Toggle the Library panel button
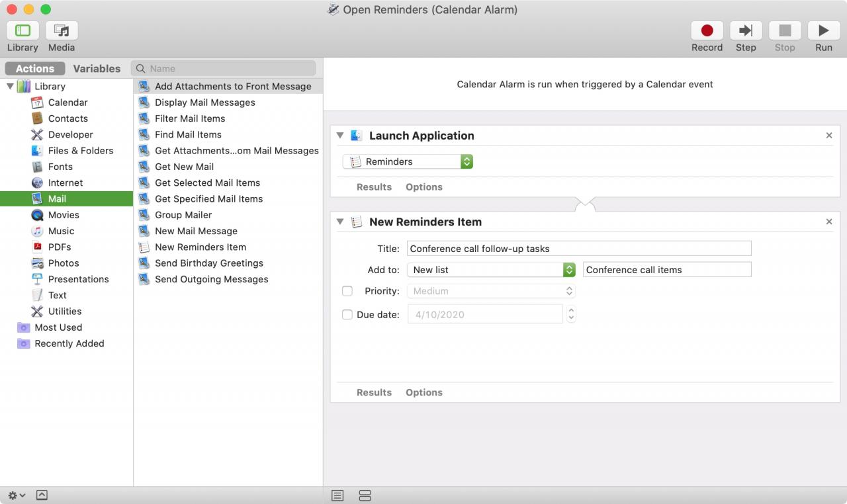Viewport: 847px width, 504px height. pyautogui.click(x=22, y=30)
